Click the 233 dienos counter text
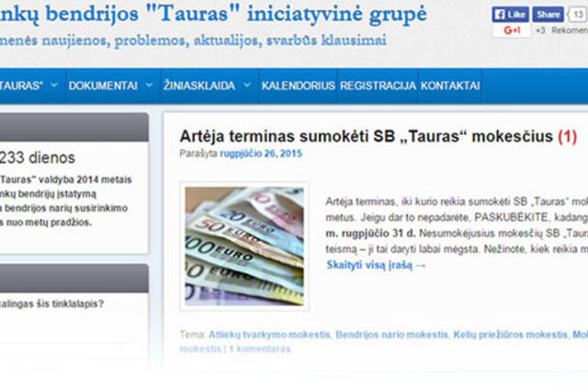This screenshot has height=388, width=588. 38,158
